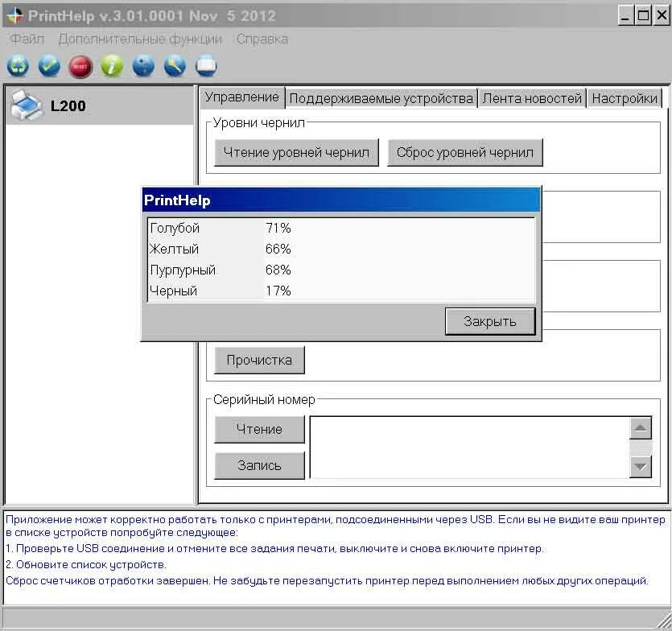Screen dimensions: 672x631
Task: Switch to the Управление tab
Action: [241, 97]
